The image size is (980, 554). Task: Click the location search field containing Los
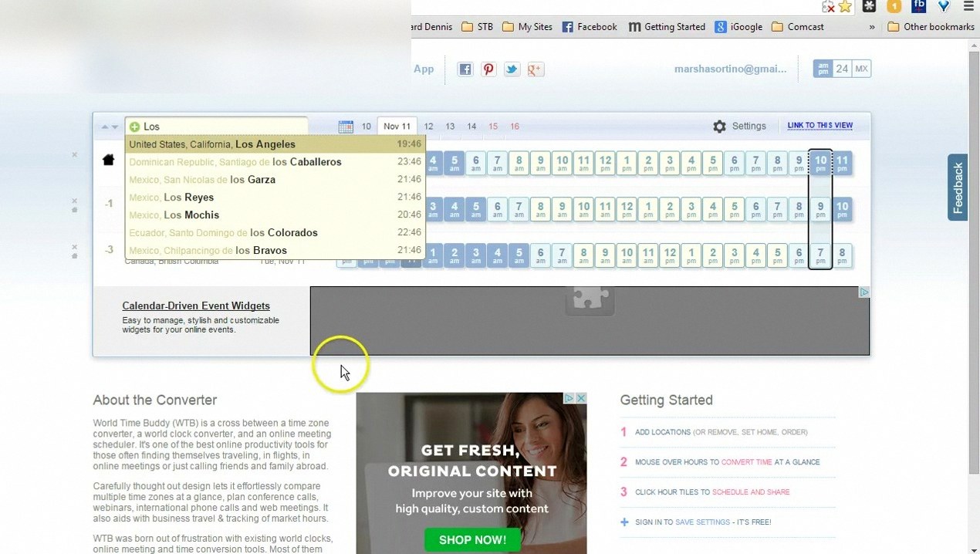[x=216, y=127]
